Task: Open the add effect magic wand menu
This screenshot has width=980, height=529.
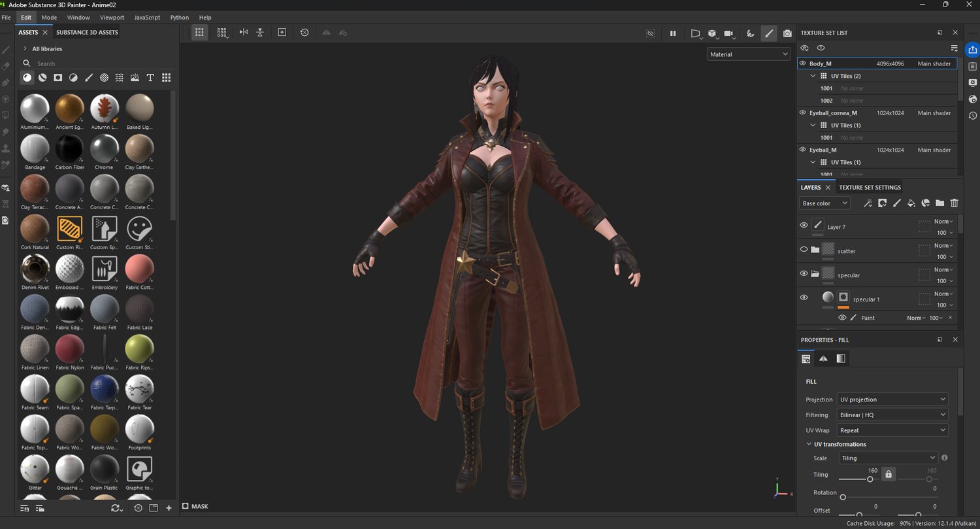Action: pyautogui.click(x=868, y=203)
